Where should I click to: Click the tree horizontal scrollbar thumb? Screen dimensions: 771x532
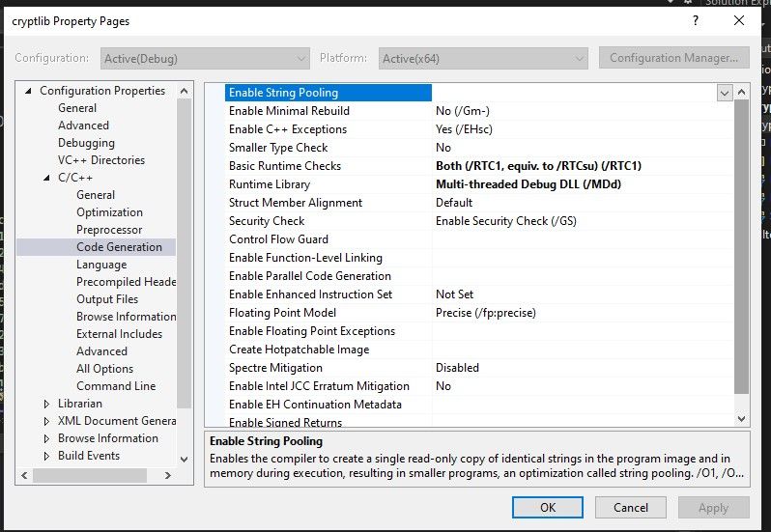[90, 475]
